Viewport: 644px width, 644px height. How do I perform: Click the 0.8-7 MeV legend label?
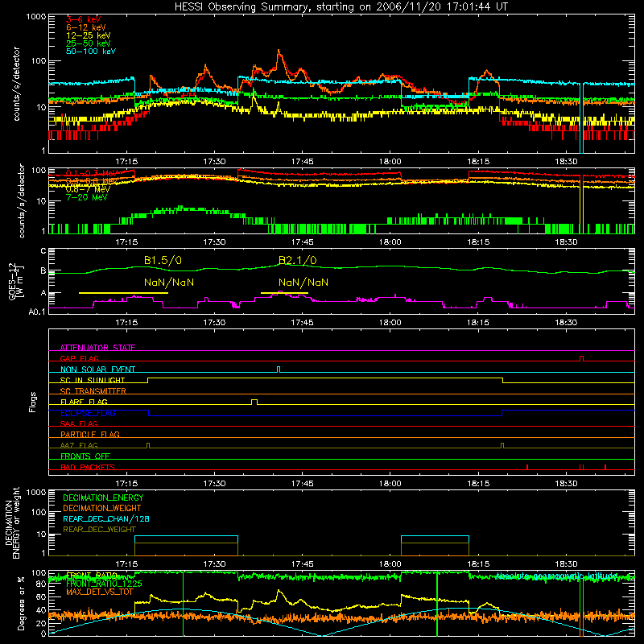tap(88, 189)
